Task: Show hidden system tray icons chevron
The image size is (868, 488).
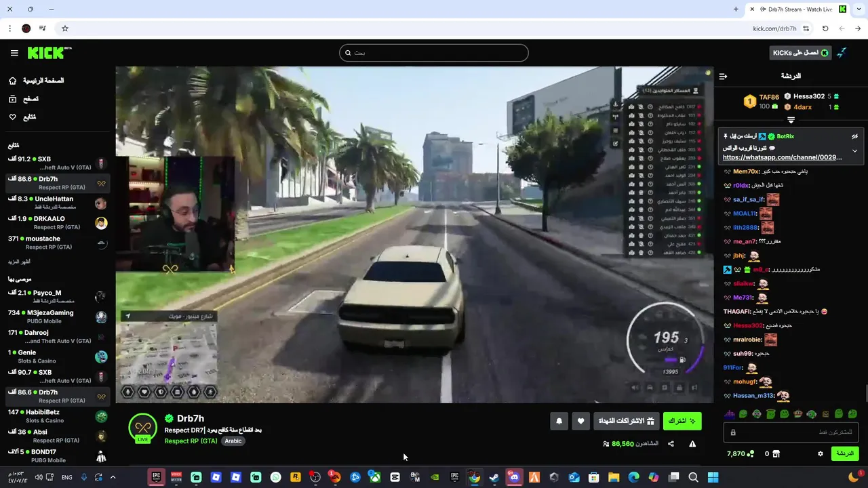Action: coord(113,477)
